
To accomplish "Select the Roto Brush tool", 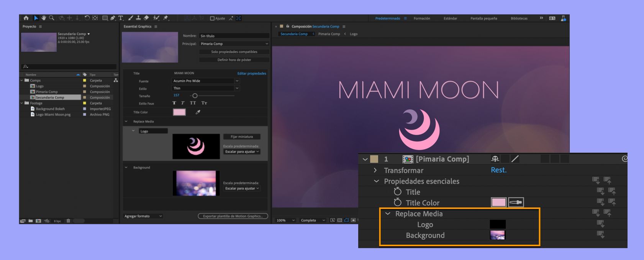I will click(156, 18).
